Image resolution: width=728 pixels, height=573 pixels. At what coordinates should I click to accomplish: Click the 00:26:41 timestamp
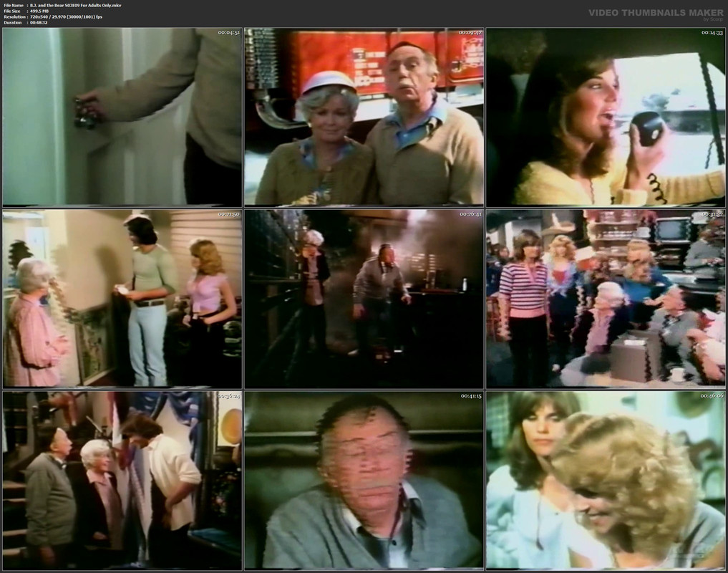[470, 214]
